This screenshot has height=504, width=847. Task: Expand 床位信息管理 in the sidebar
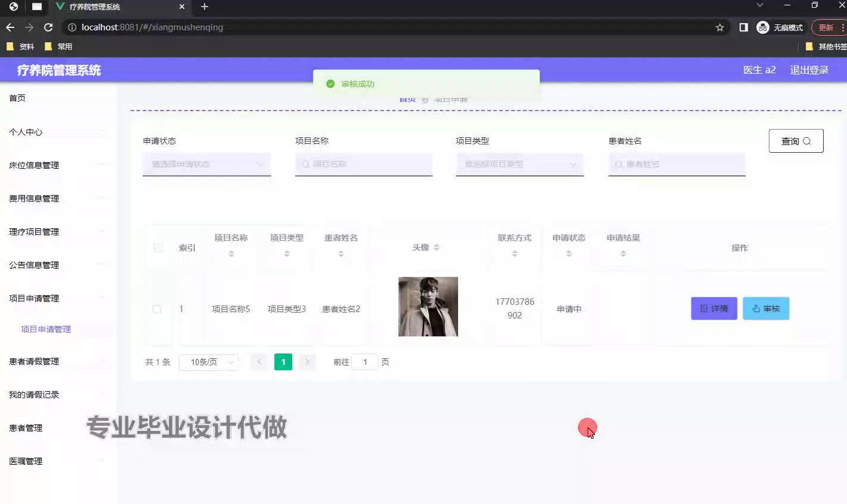pyautogui.click(x=34, y=165)
